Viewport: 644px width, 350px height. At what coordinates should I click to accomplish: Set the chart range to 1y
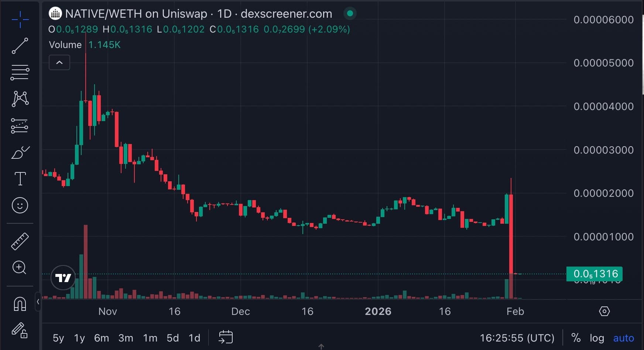coord(79,338)
